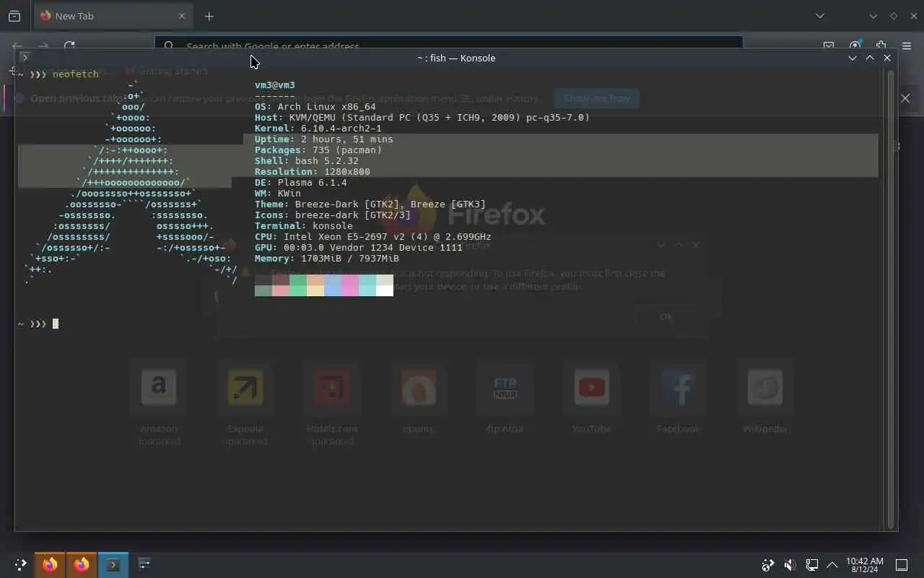Minimize the Konsole window
This screenshot has width=924, height=578.
pyautogui.click(x=853, y=58)
